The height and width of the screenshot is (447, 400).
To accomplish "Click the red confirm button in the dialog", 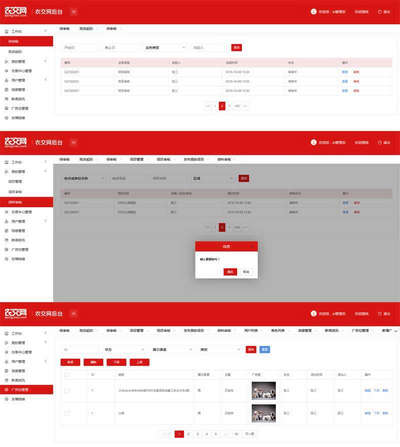I will pyautogui.click(x=230, y=272).
